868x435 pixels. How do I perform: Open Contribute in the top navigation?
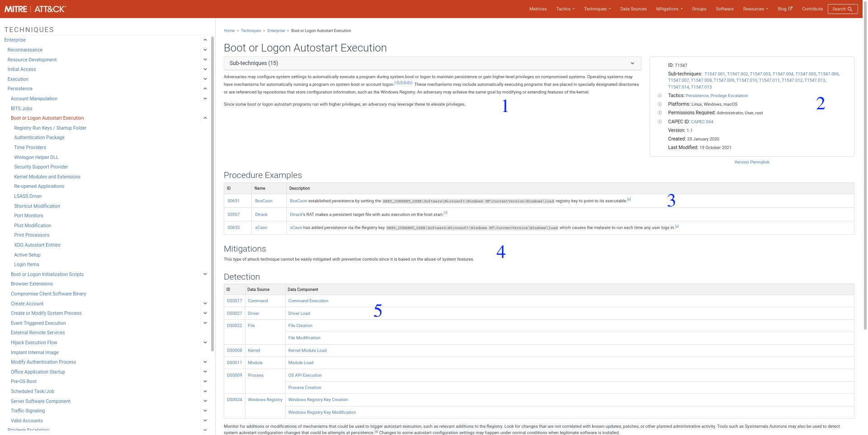pyautogui.click(x=812, y=9)
